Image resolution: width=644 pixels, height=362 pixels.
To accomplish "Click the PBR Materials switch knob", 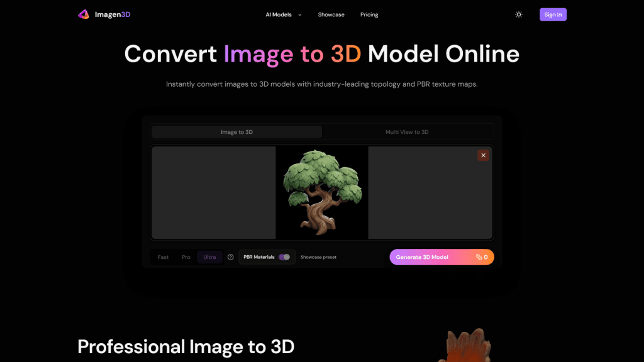I will 287,257.
